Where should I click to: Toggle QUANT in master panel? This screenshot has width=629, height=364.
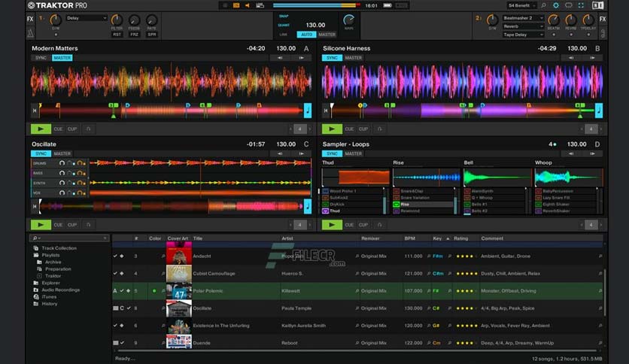(284, 25)
